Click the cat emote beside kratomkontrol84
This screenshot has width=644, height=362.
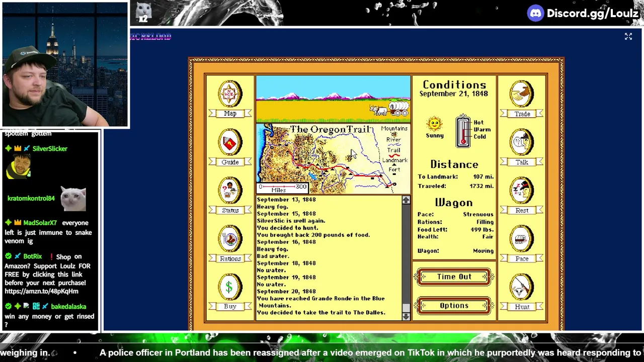tap(73, 198)
